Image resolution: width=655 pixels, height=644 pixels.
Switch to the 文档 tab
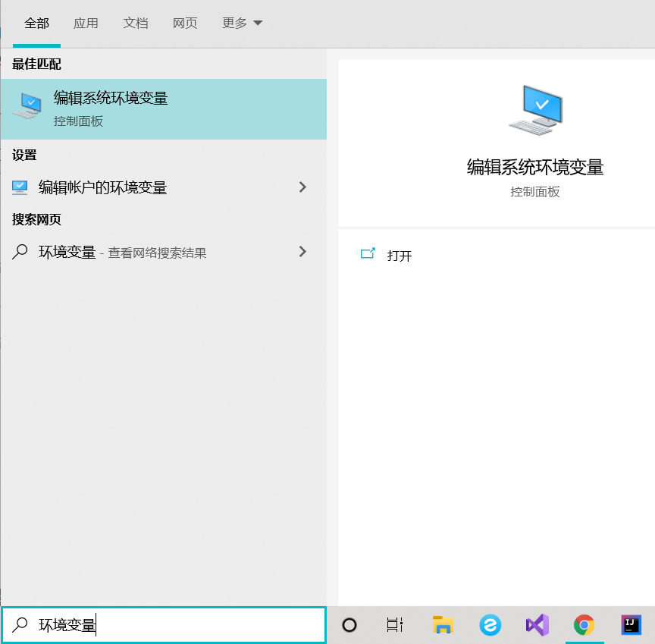(x=136, y=23)
